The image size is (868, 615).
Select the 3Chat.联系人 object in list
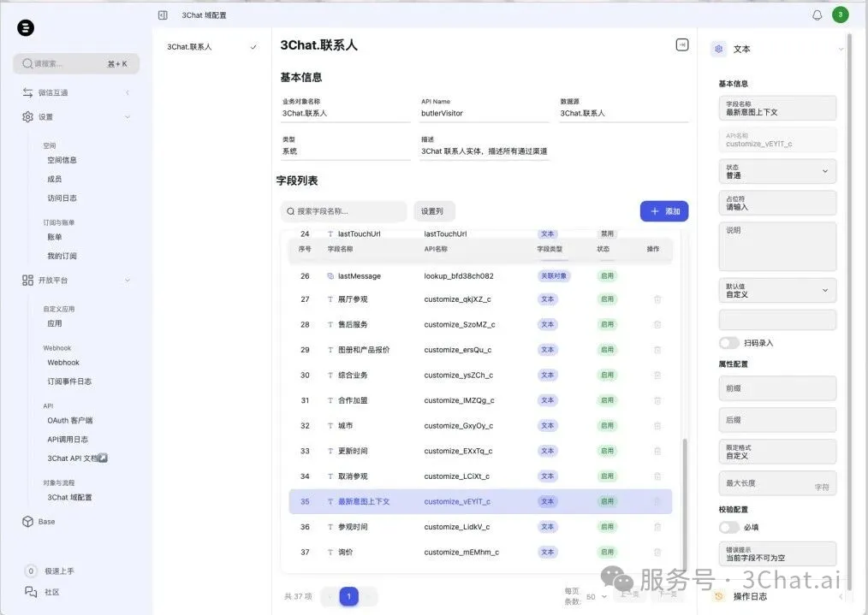click(x=212, y=47)
